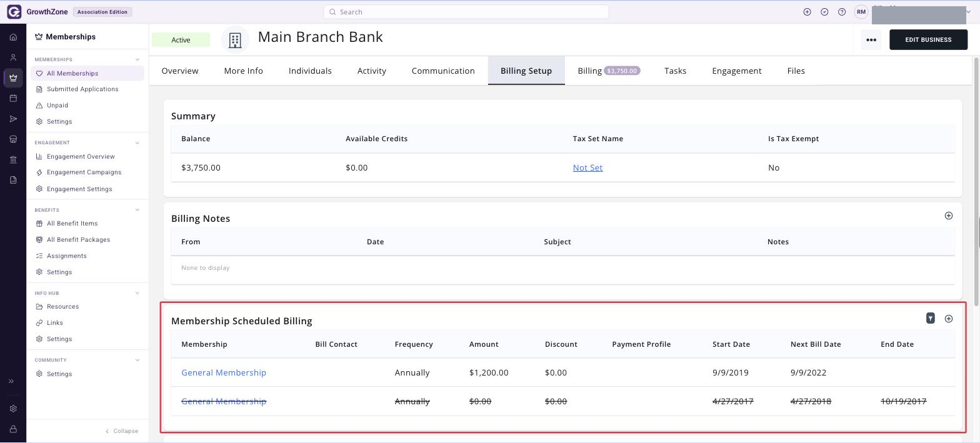Switch to the Engagement tab

[737, 71]
